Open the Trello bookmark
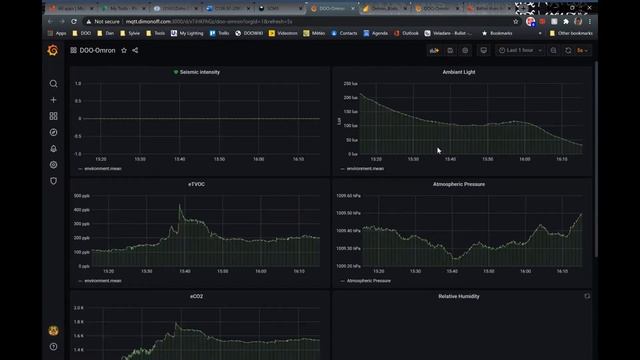 (220, 33)
